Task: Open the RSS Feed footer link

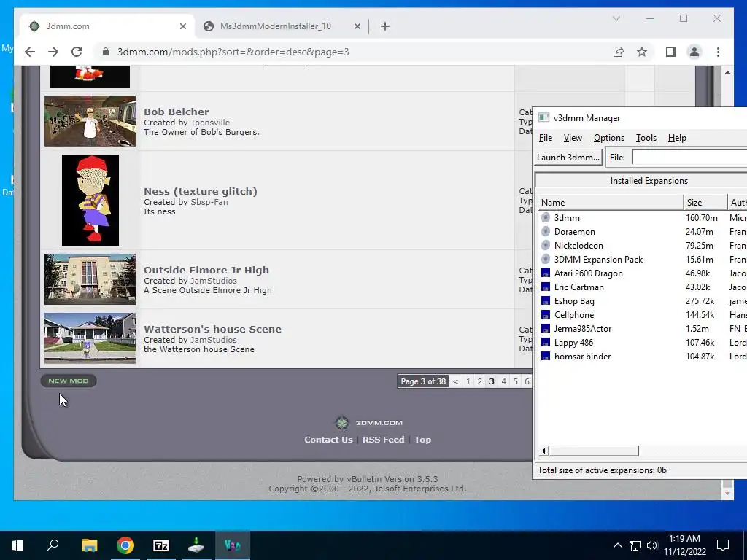Action: [384, 440]
